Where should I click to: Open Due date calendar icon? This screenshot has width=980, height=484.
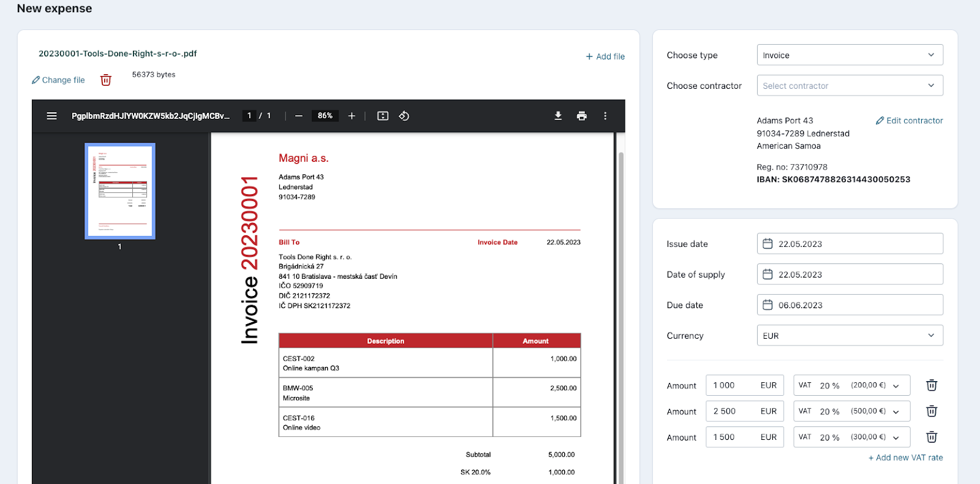(767, 305)
